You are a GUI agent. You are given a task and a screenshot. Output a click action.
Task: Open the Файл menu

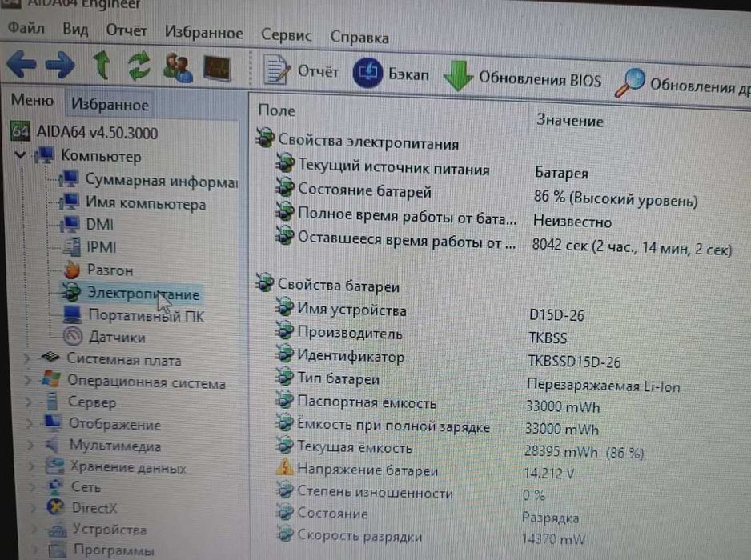click(26, 27)
